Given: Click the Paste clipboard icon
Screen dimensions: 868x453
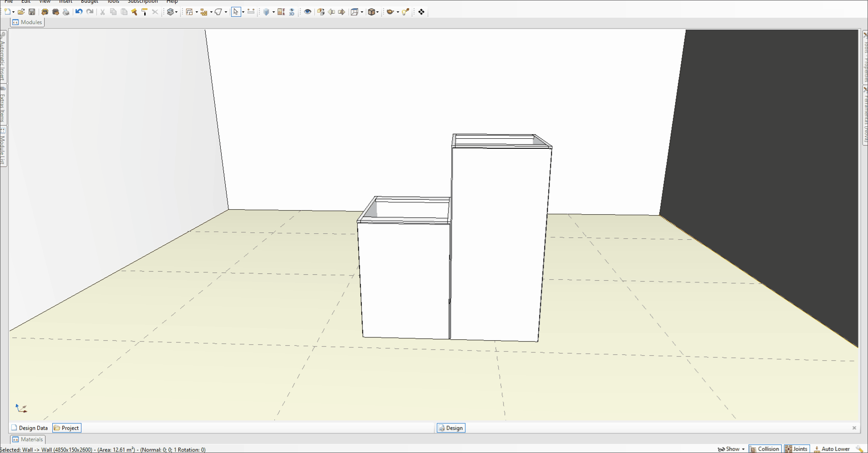Looking at the screenshot, I should point(124,12).
